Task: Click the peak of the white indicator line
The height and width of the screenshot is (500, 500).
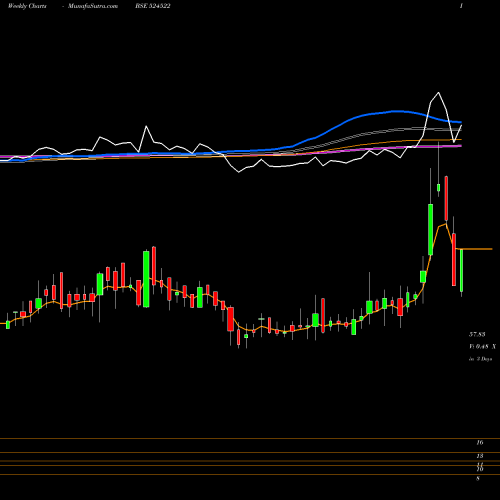Action: pyautogui.click(x=438, y=92)
